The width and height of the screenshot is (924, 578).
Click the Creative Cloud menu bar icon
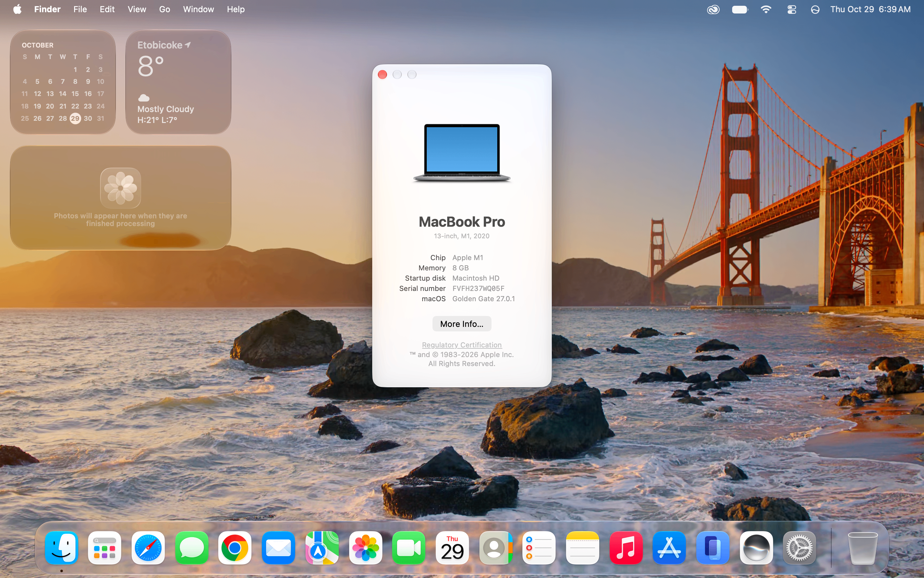[x=713, y=9]
